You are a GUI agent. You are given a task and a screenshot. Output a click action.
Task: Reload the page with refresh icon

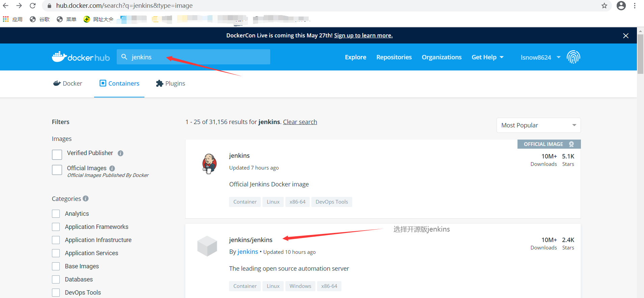(x=33, y=6)
